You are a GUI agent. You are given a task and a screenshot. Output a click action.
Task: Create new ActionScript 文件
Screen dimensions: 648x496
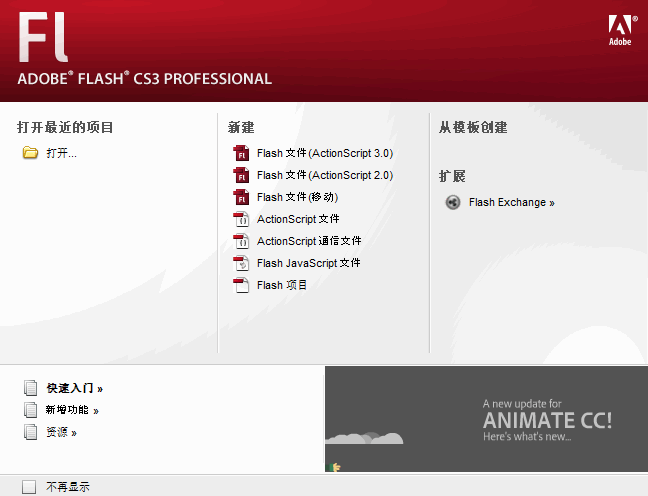(298, 219)
